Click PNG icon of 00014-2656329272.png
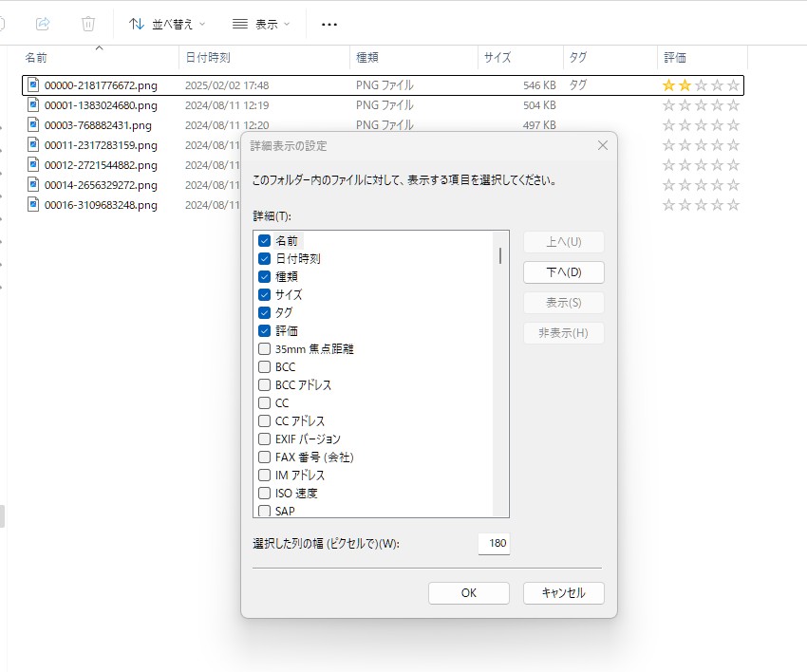The image size is (807, 672). [x=33, y=185]
